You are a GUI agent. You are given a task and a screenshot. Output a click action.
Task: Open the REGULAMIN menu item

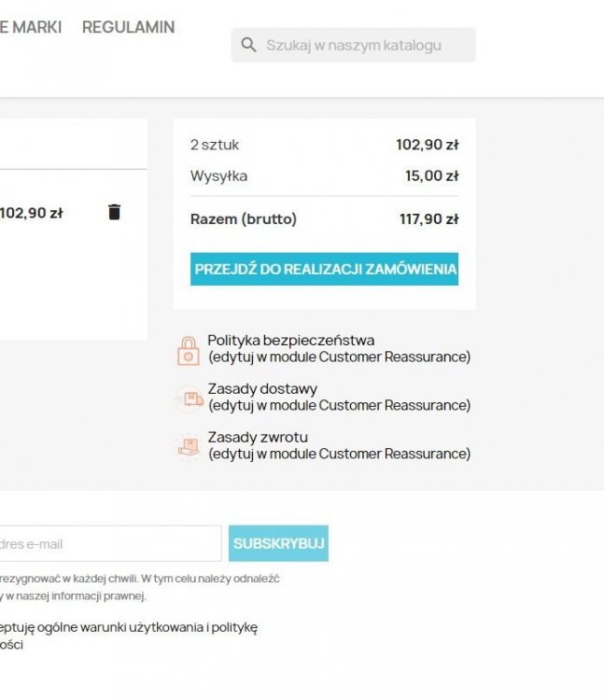tap(129, 27)
